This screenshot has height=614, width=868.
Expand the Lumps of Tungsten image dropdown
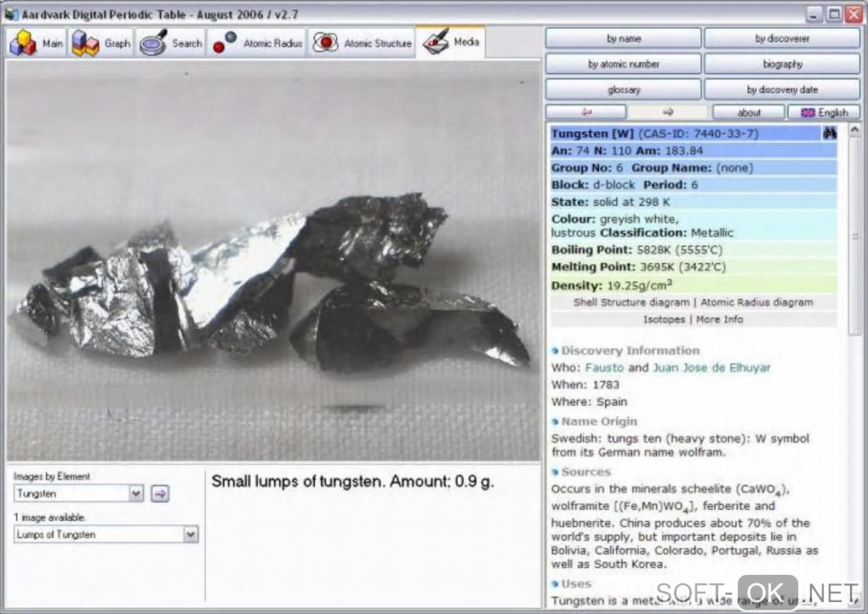pyautogui.click(x=191, y=534)
